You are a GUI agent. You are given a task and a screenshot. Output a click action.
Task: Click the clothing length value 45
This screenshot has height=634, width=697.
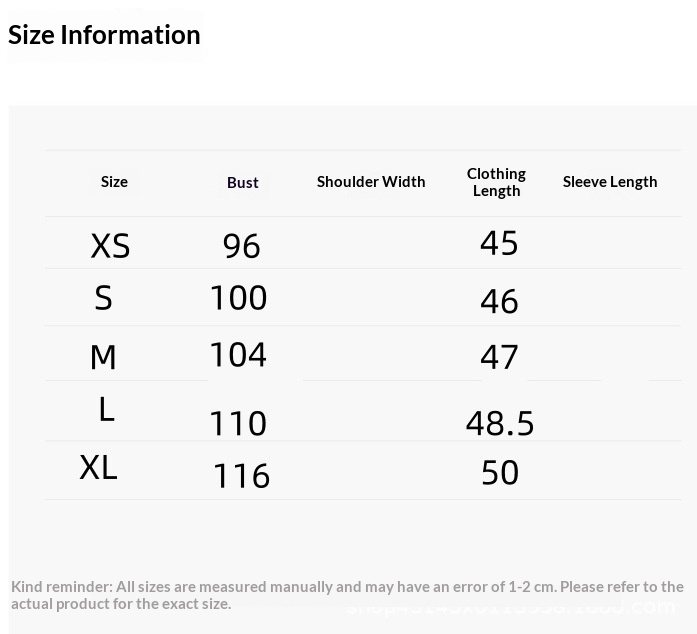[499, 243]
